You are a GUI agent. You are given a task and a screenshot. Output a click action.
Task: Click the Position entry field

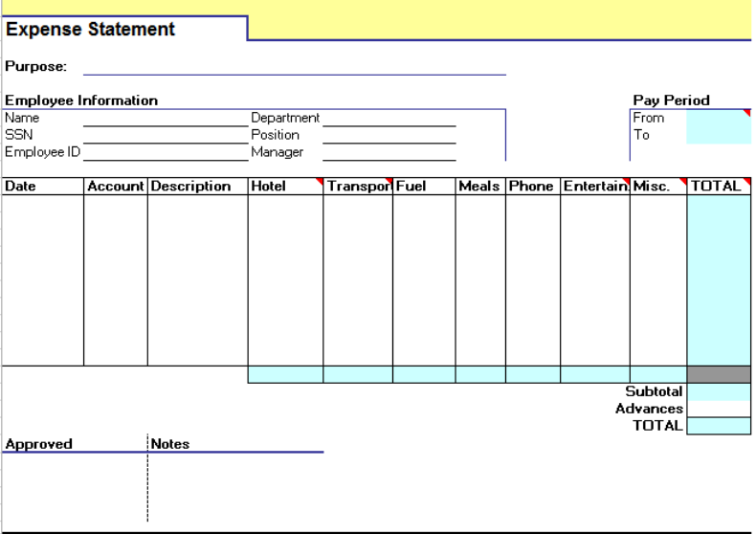point(389,135)
